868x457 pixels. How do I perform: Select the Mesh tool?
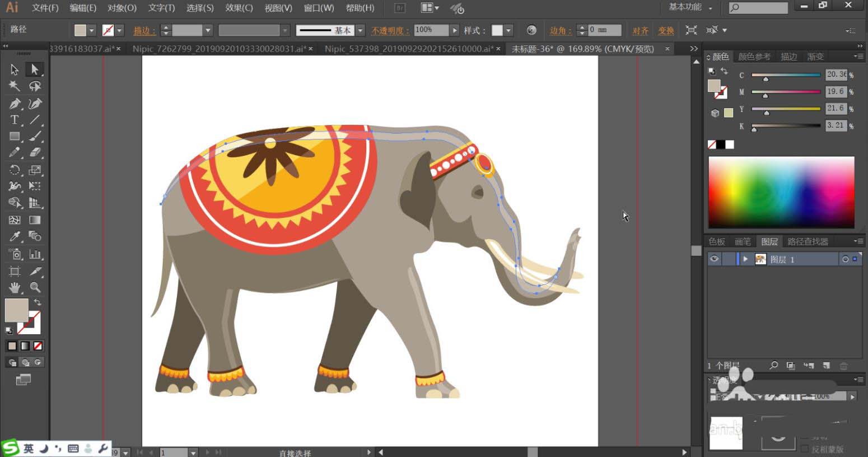coord(15,220)
